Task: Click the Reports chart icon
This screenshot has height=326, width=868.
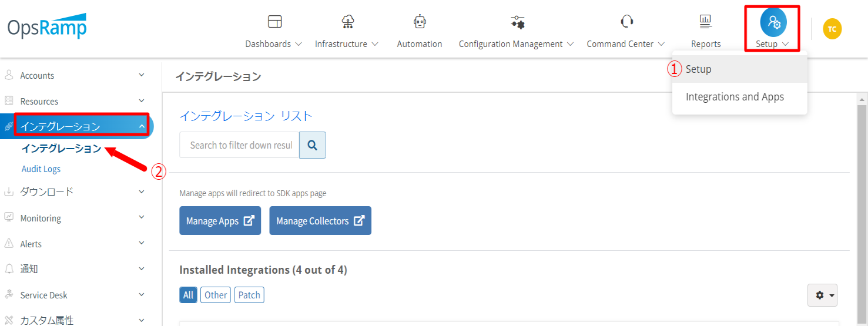Action: tap(706, 22)
